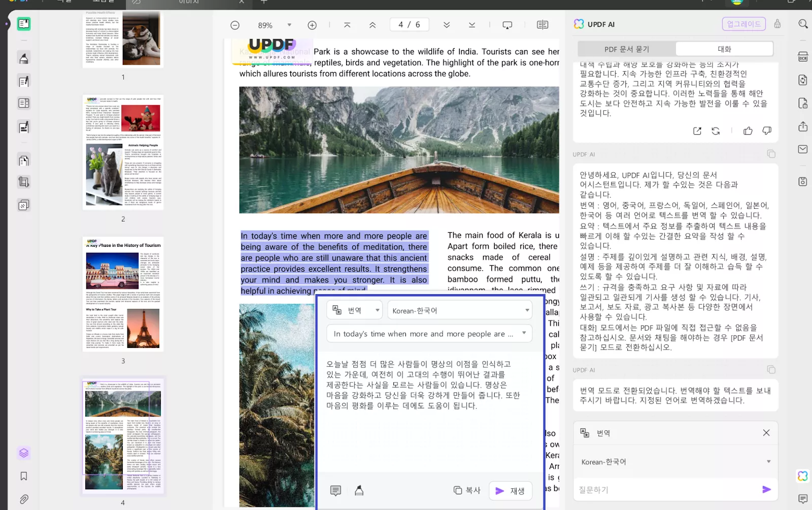Open the lock icon next to the upgrade button
This screenshot has width=812, height=510.
click(777, 24)
